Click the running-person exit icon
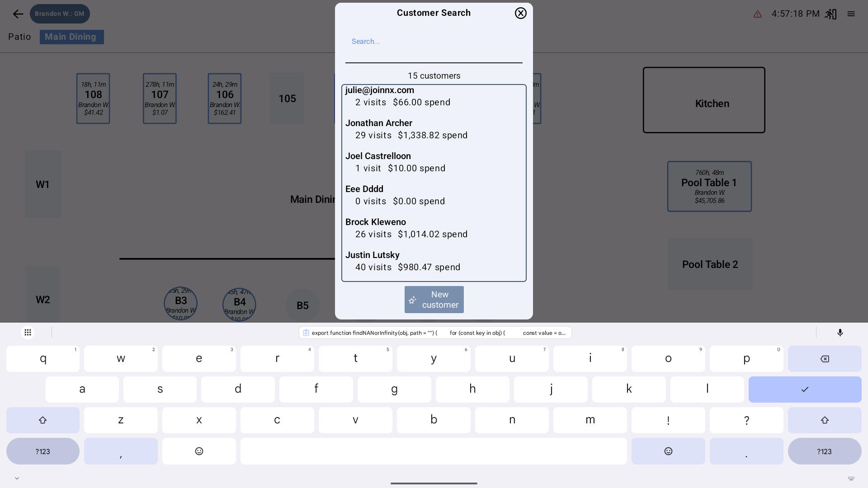 (x=830, y=14)
